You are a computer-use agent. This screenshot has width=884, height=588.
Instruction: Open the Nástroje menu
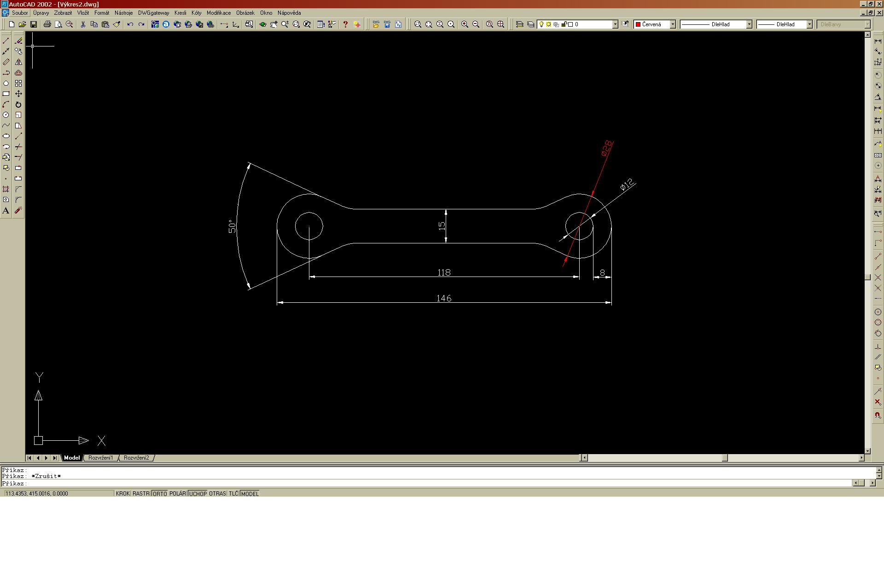(x=124, y=13)
